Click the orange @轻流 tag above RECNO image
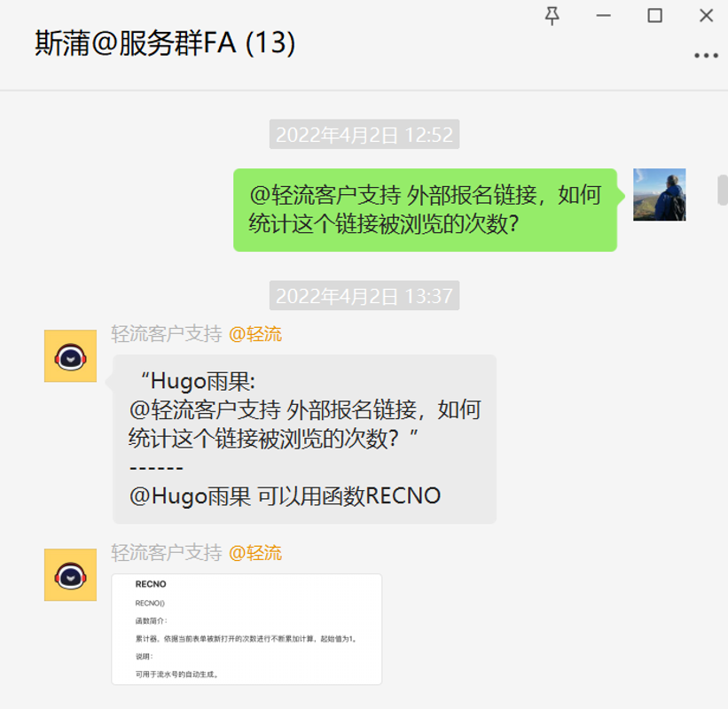 255,553
